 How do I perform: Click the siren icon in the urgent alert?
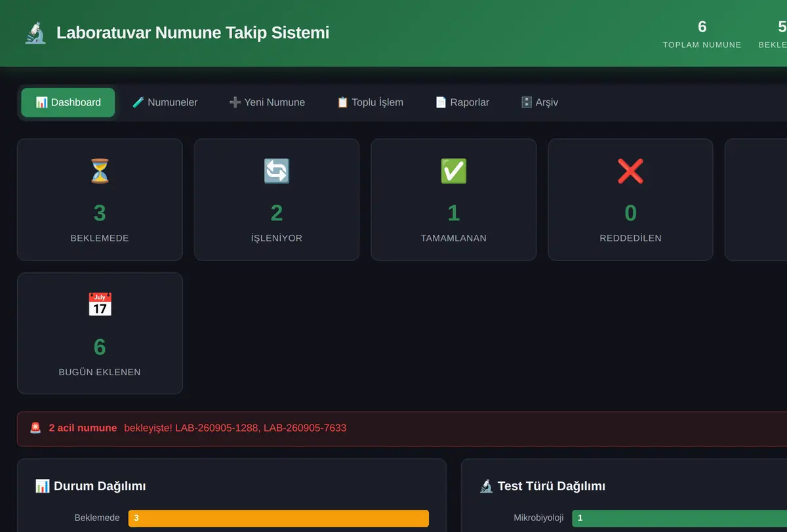click(35, 428)
